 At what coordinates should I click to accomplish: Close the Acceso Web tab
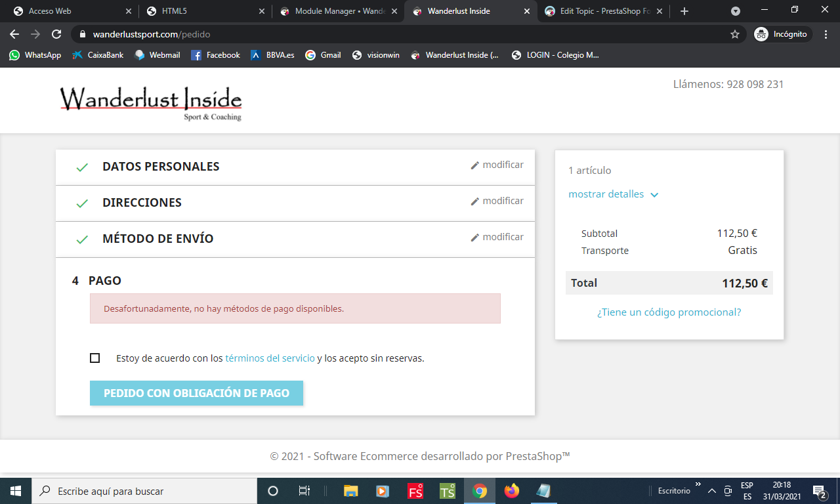(128, 11)
